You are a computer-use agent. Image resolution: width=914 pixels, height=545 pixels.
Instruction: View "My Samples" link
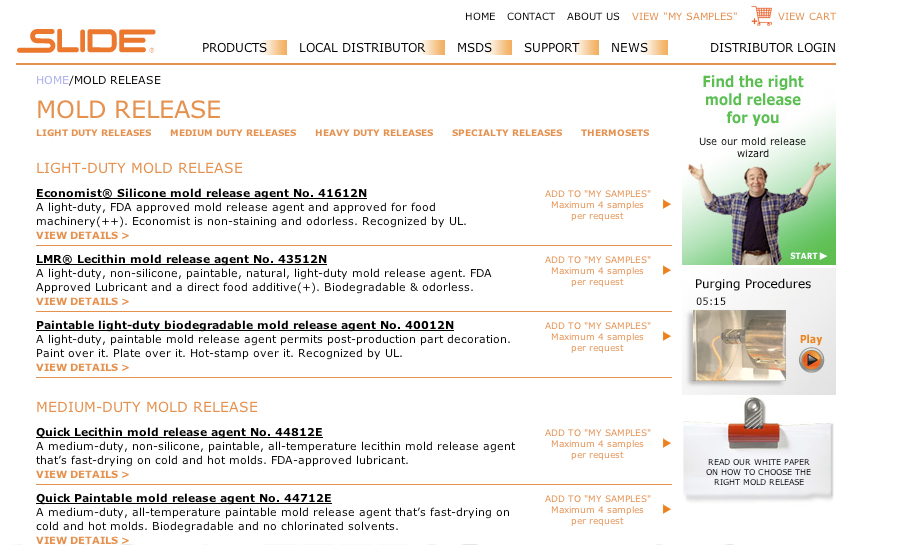click(684, 16)
